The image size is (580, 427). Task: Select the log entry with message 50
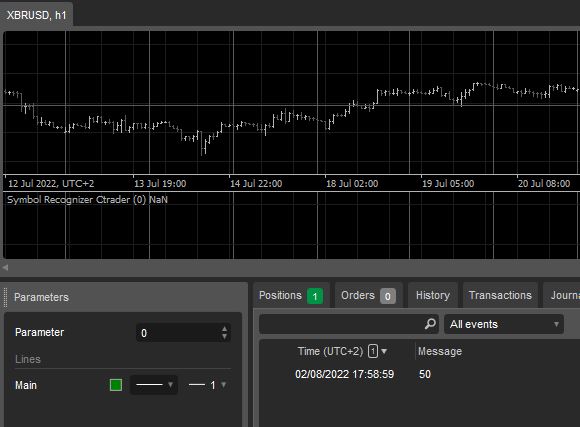click(419, 374)
